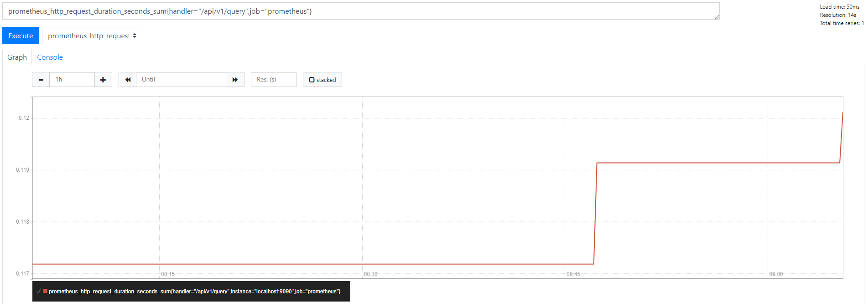Viewport: 868px width, 307px height.
Task: Click the rewind icon to move time backward
Action: [x=128, y=80]
